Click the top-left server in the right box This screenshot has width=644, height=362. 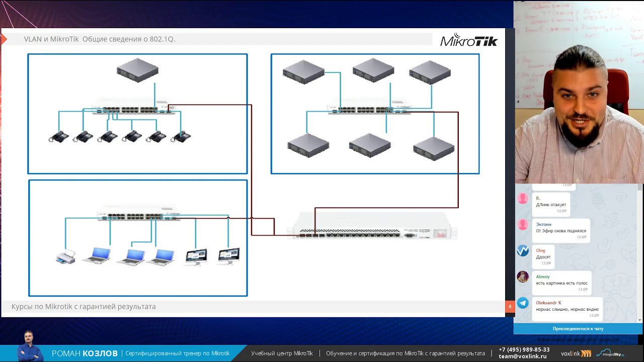pos(303,72)
